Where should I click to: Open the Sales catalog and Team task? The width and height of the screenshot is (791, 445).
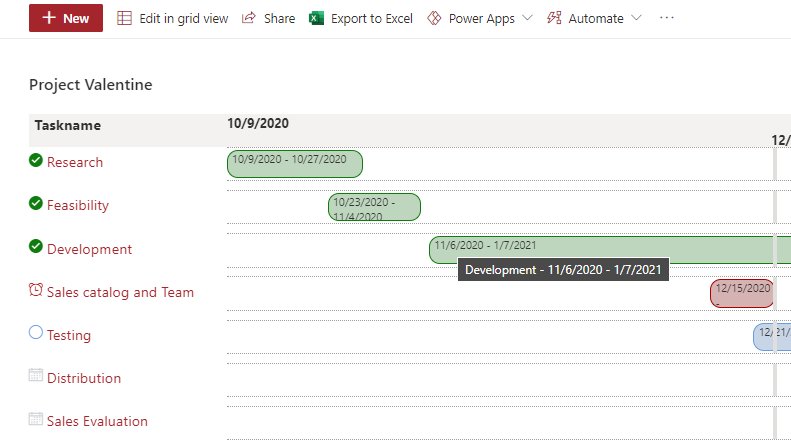coord(120,292)
